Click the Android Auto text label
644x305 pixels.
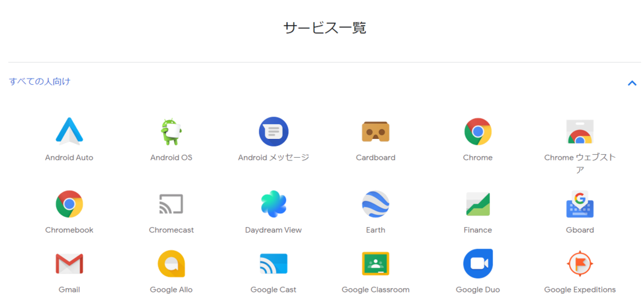69,158
